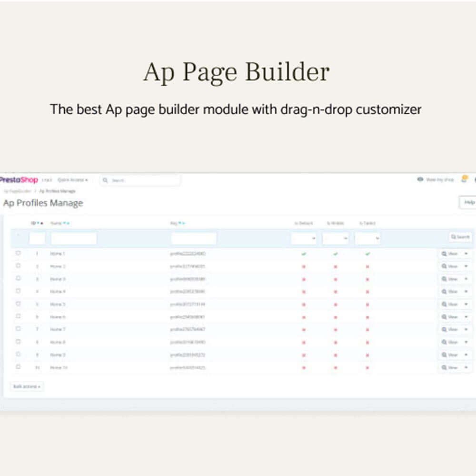The width and height of the screenshot is (476, 476).
Task: Sort by the Key column header
Action: click(177, 223)
